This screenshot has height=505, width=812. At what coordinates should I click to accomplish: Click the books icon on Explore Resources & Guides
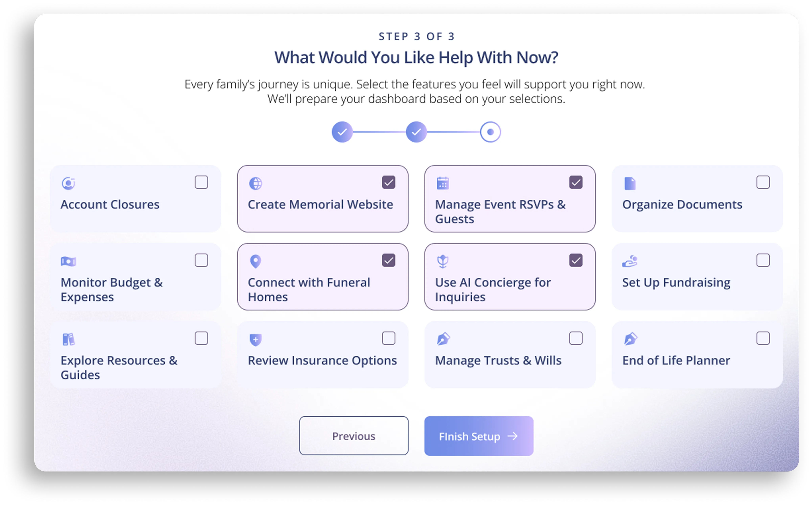coord(68,339)
